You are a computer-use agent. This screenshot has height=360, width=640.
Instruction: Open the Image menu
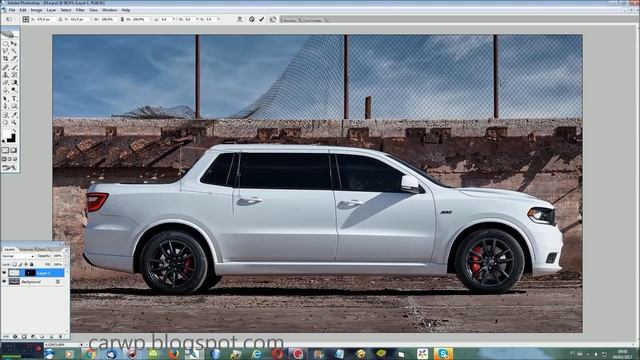tap(36, 10)
